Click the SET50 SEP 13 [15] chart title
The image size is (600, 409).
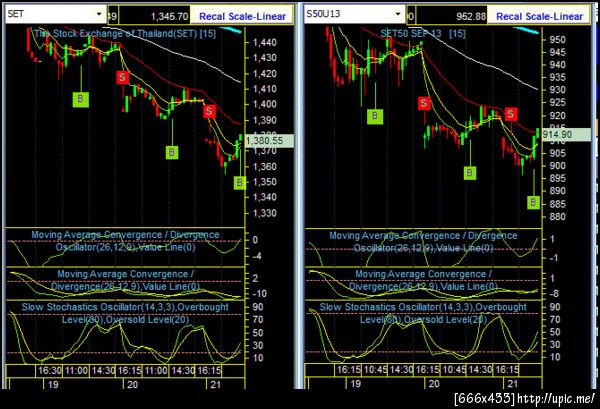423,34
